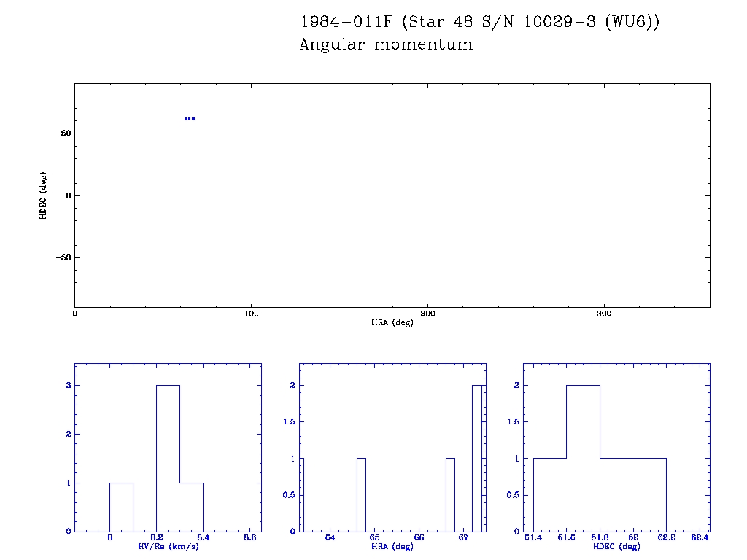Click the tallest bar in the HRA histogram
The width and height of the screenshot is (747, 560).
coord(476,458)
